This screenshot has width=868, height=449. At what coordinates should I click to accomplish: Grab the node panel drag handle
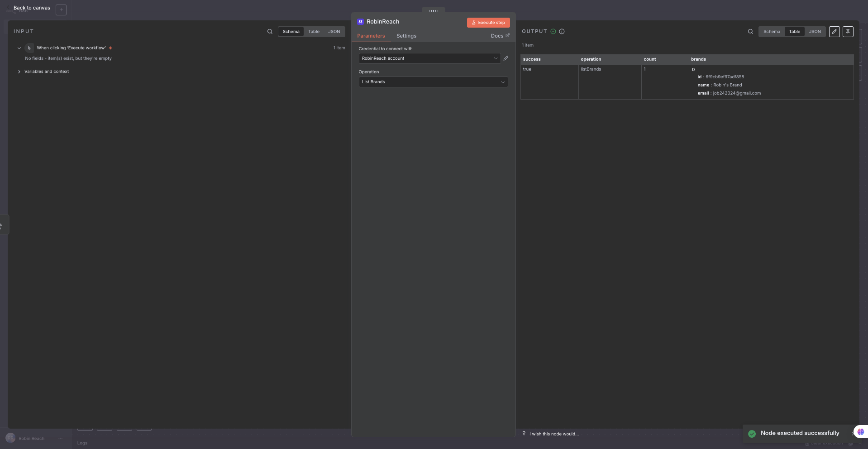(x=434, y=11)
